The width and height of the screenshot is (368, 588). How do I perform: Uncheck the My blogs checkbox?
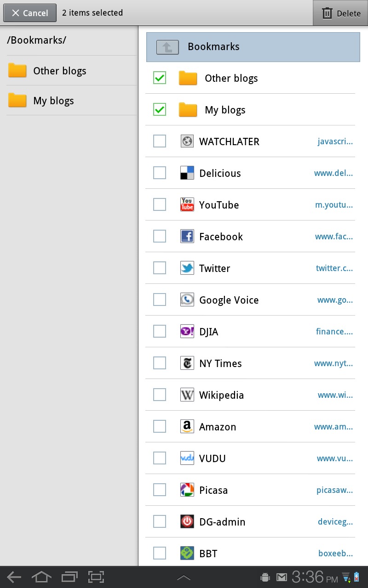(160, 110)
